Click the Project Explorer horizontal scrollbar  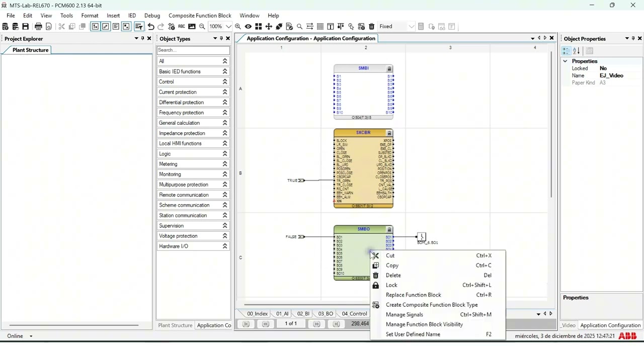(x=73, y=325)
